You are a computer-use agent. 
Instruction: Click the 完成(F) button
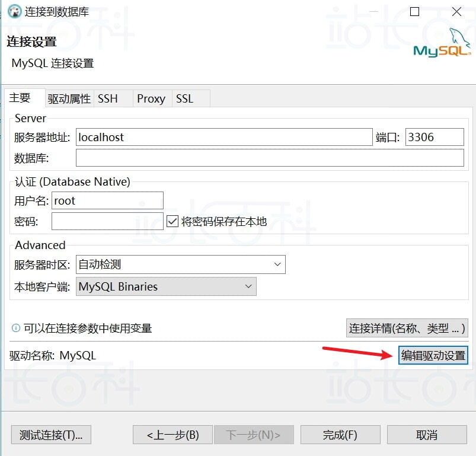340,435
